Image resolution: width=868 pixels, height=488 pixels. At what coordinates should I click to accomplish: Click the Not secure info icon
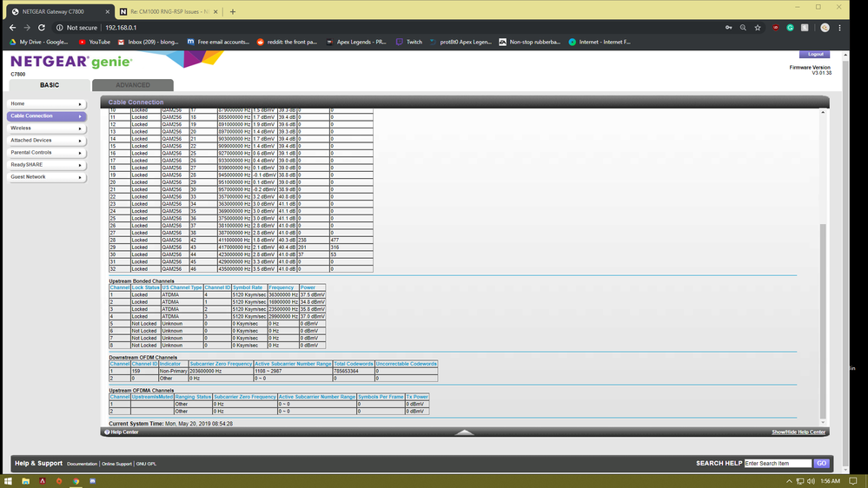tap(59, 28)
